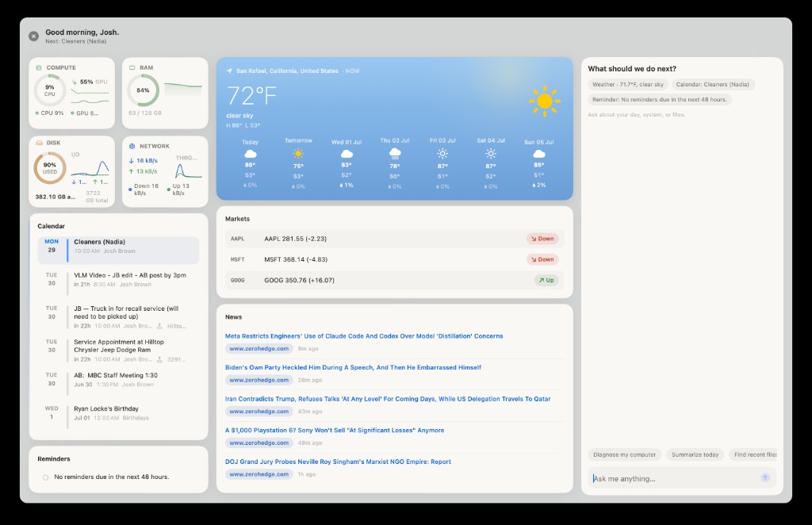
Task: Select the AAPL 281.55 market row
Action: 395,239
